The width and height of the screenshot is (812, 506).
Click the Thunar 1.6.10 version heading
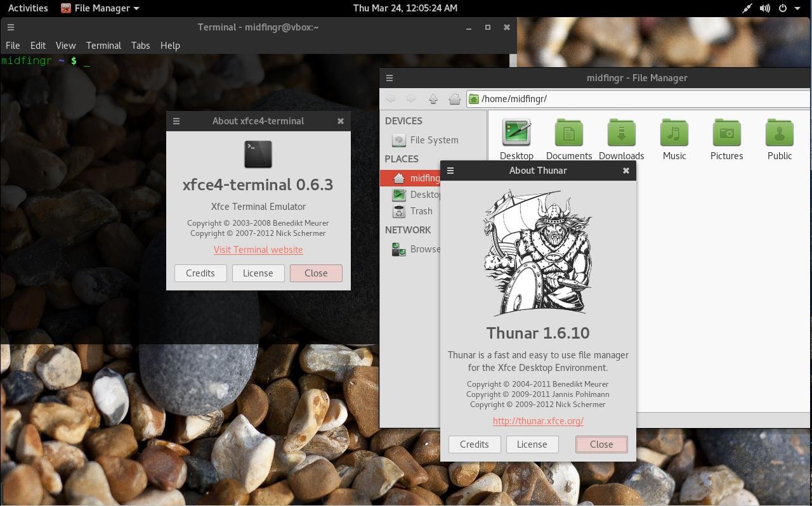[538, 333]
